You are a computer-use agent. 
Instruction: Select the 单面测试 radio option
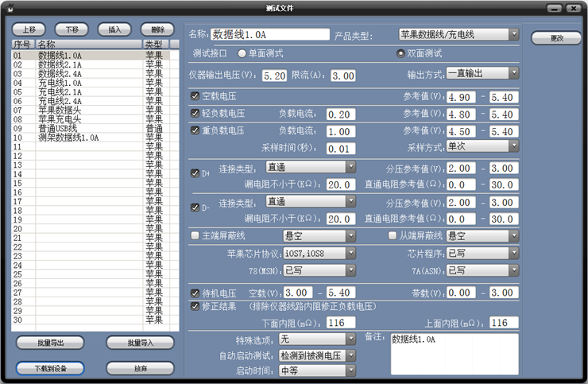point(242,53)
